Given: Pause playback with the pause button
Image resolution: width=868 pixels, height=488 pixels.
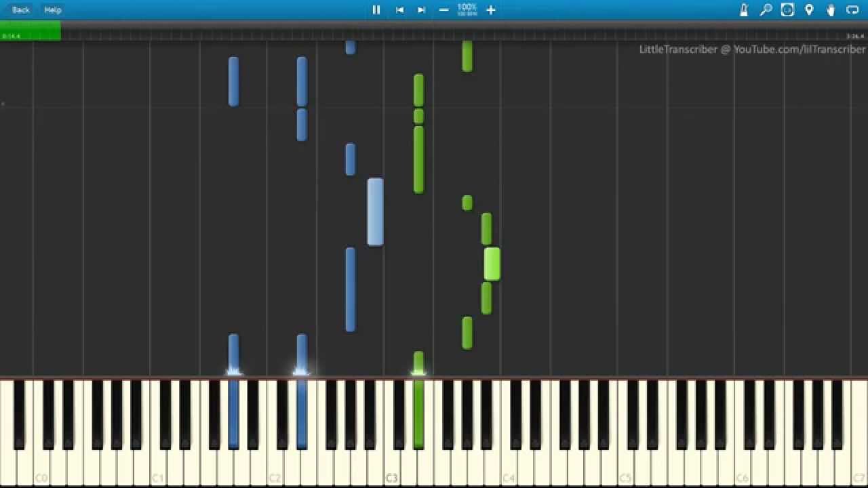Looking at the screenshot, I should [376, 9].
